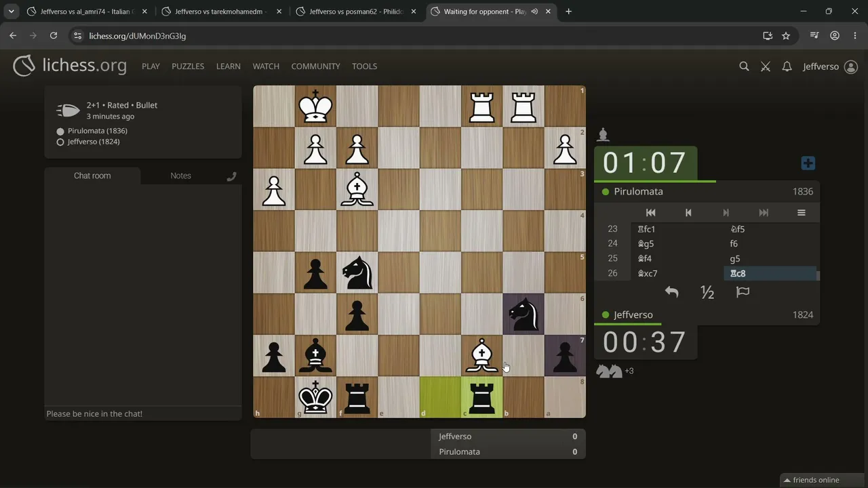
Task: Click the install app icon in address bar
Action: pos(768,36)
